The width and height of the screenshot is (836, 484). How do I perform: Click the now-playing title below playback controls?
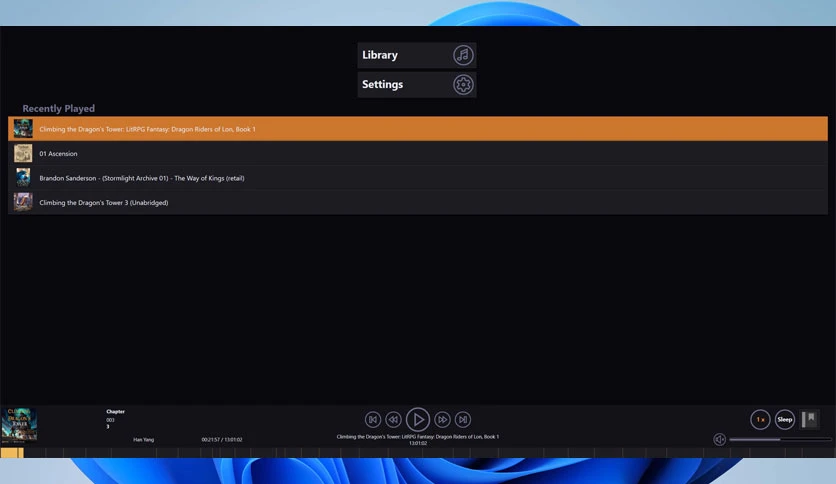coord(417,437)
